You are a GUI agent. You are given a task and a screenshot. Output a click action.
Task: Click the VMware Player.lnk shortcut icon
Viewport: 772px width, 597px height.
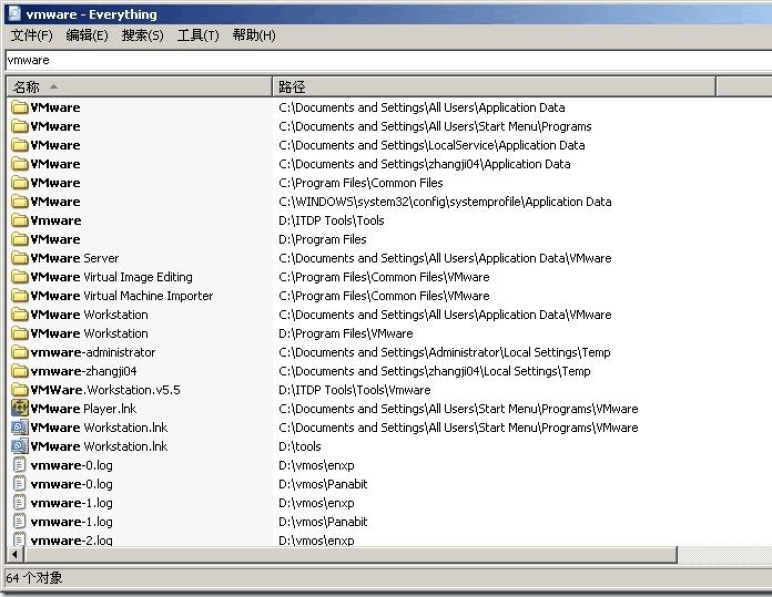click(x=20, y=408)
